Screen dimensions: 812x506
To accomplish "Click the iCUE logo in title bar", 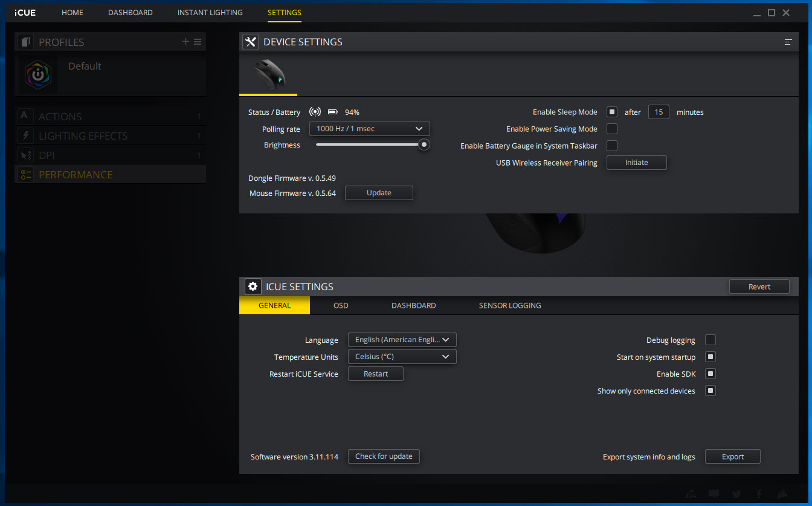I will [25, 13].
